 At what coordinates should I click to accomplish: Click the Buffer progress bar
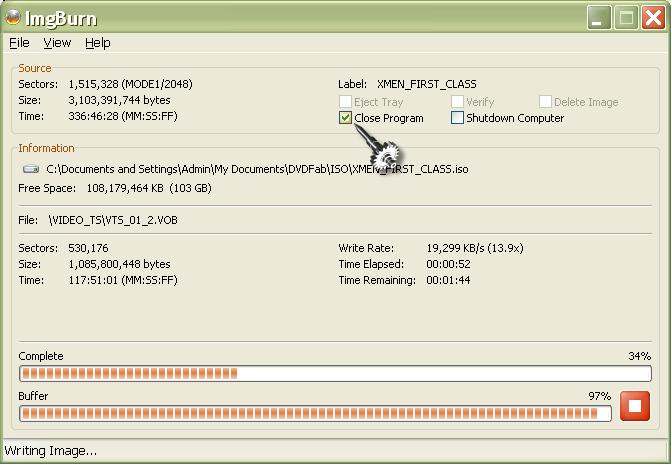coord(315,413)
